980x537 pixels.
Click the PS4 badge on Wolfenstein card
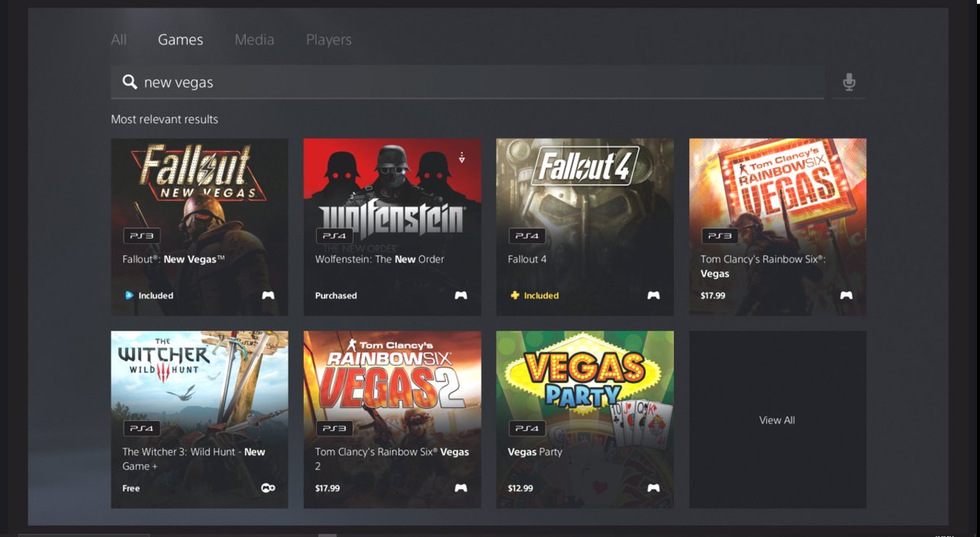click(x=334, y=236)
